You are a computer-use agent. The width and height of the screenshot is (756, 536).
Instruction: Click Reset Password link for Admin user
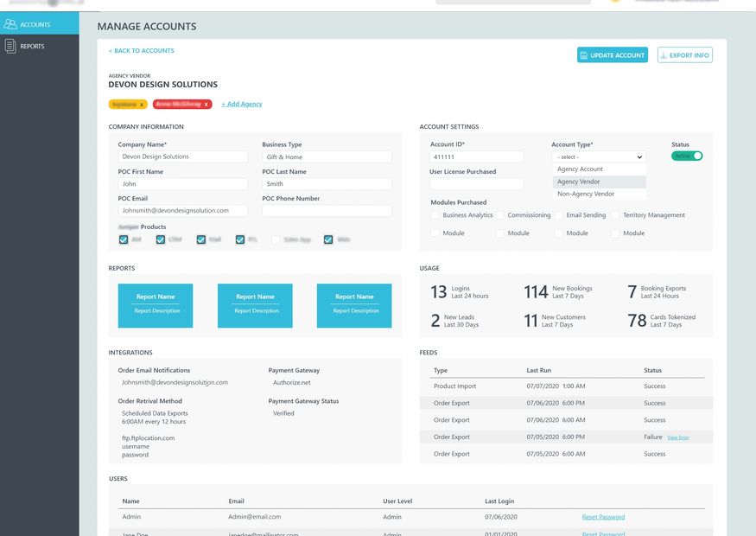coord(603,517)
